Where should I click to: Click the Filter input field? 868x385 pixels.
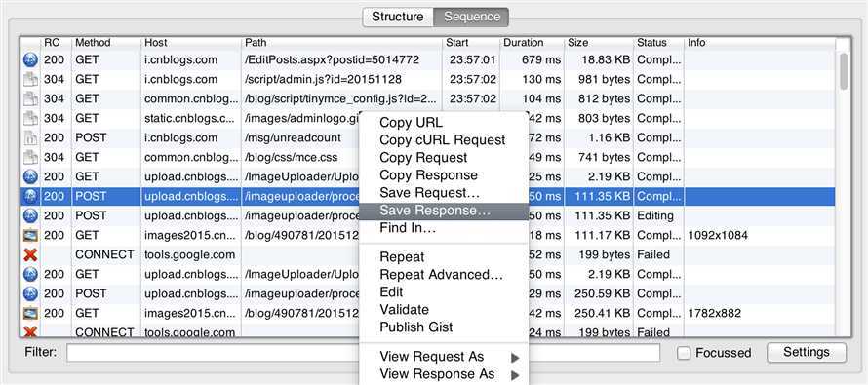pos(363,353)
